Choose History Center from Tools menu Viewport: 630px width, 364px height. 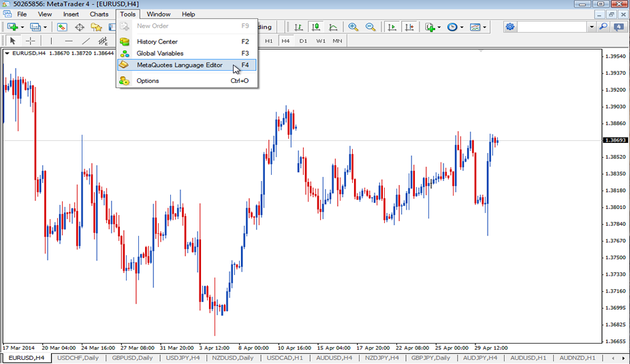click(187, 42)
